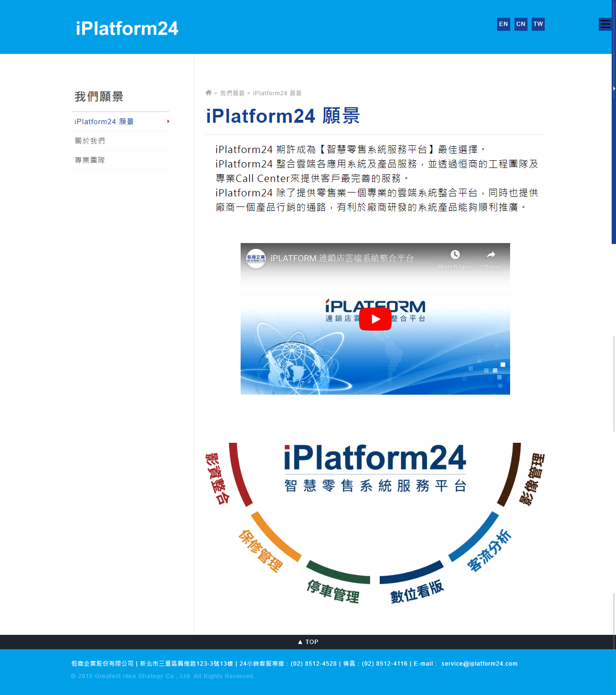Click the 我們願景 sidebar heading
Viewport: 616px width, 695px height.
[x=99, y=97]
